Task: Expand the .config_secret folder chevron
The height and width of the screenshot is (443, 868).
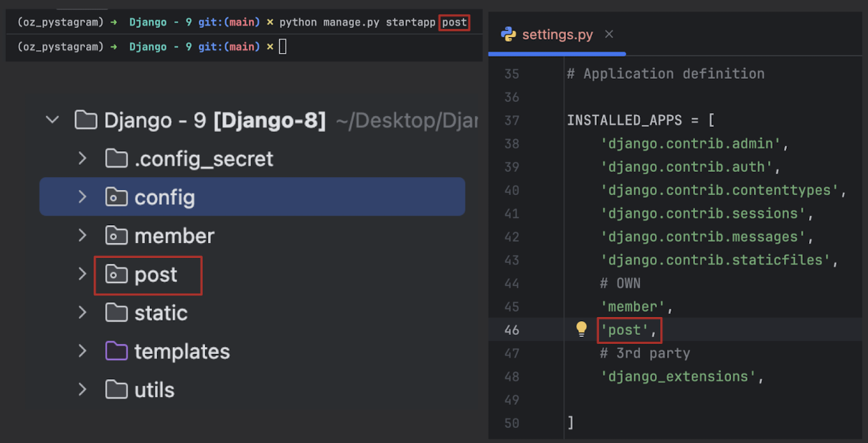Action: tap(82, 158)
